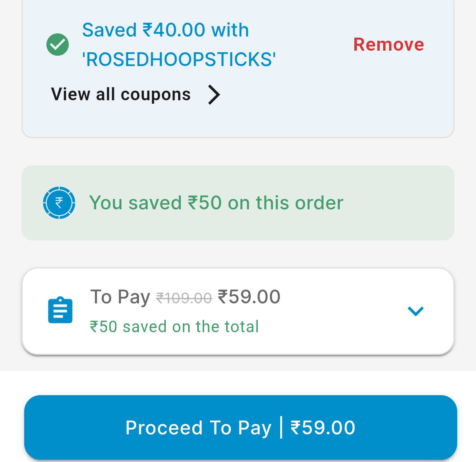
Task: Tap the You saved ₹50 on this order banner
Action: [x=216, y=203]
